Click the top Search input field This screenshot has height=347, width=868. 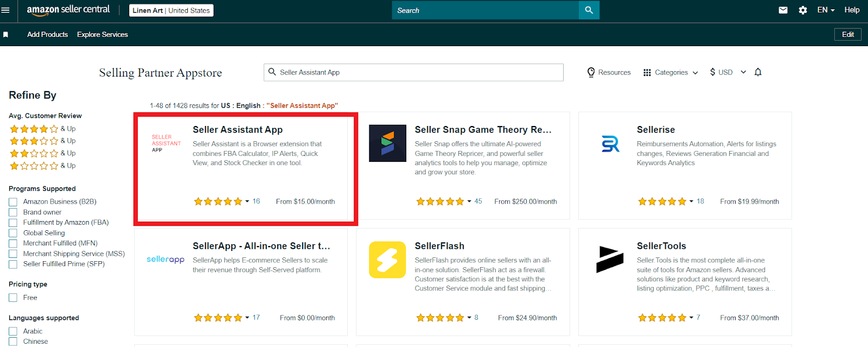[x=486, y=10]
